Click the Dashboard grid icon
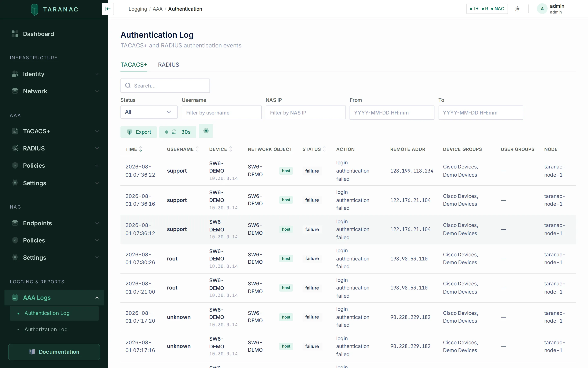Screen dimensions: 588x368 click(15, 34)
